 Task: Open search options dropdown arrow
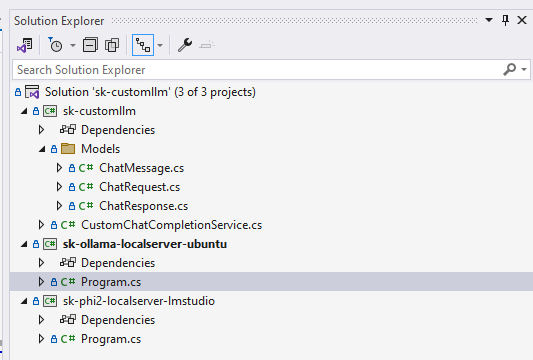point(524,70)
